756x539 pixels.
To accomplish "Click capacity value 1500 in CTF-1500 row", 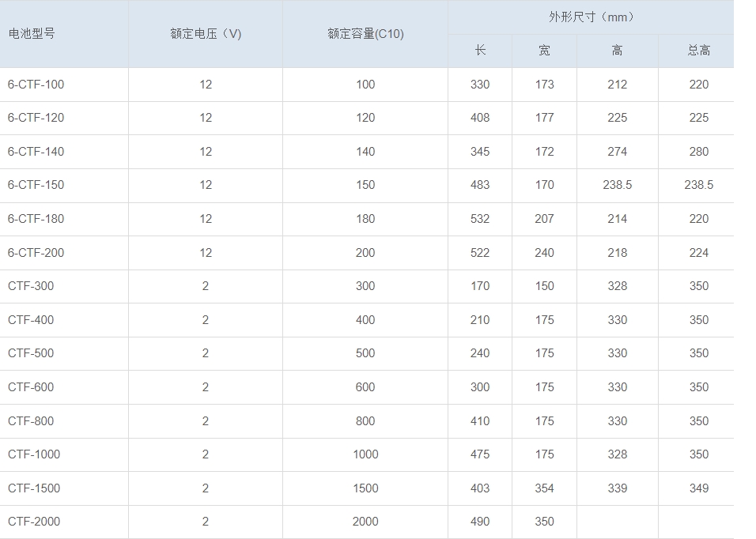I will (x=365, y=488).
